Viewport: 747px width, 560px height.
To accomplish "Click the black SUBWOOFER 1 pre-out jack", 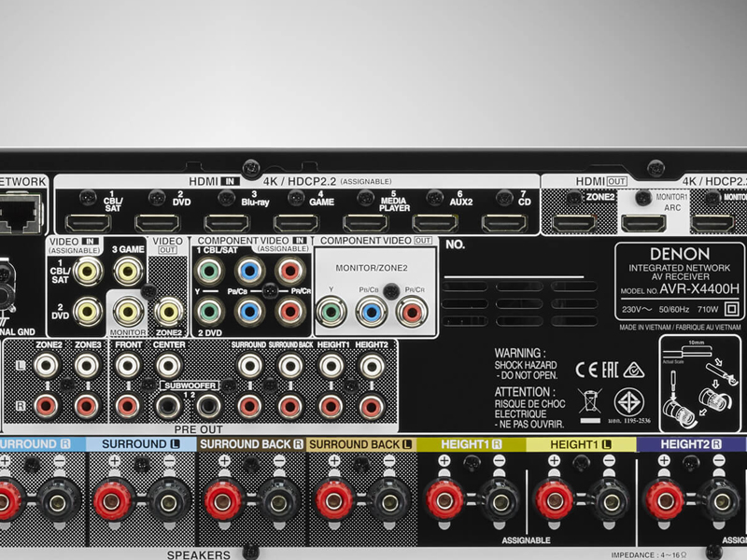I will [x=168, y=406].
